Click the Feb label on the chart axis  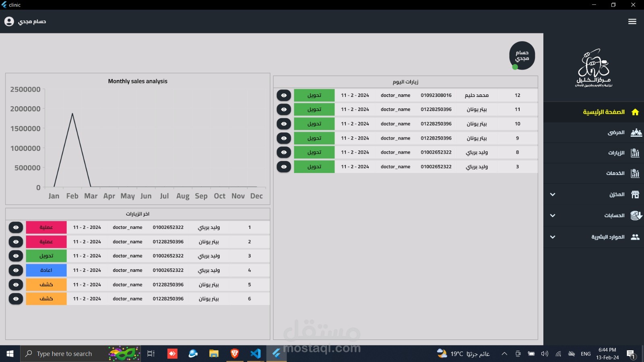click(72, 196)
